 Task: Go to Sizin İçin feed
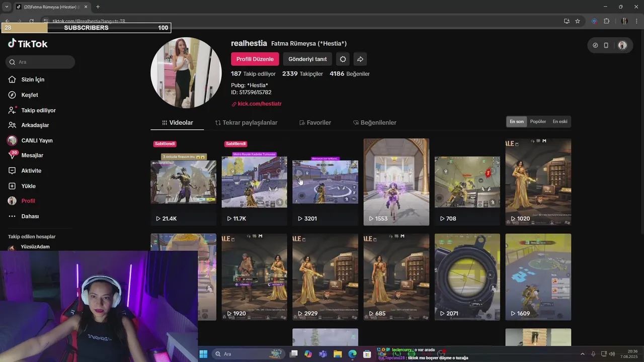tap(33, 79)
